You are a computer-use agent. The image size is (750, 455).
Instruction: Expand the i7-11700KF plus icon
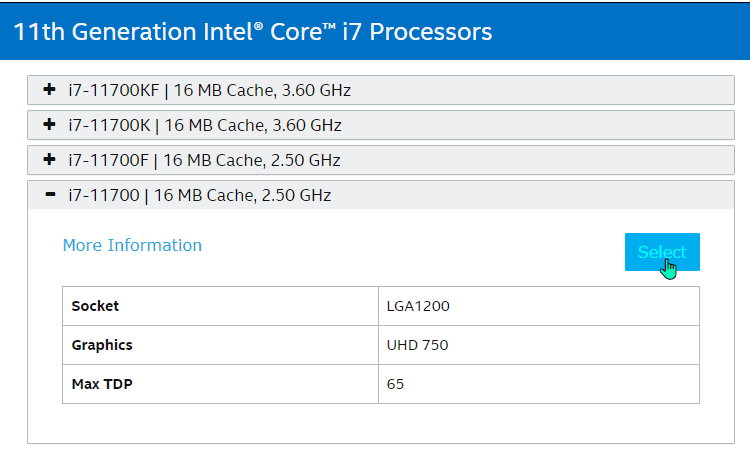[x=49, y=89]
